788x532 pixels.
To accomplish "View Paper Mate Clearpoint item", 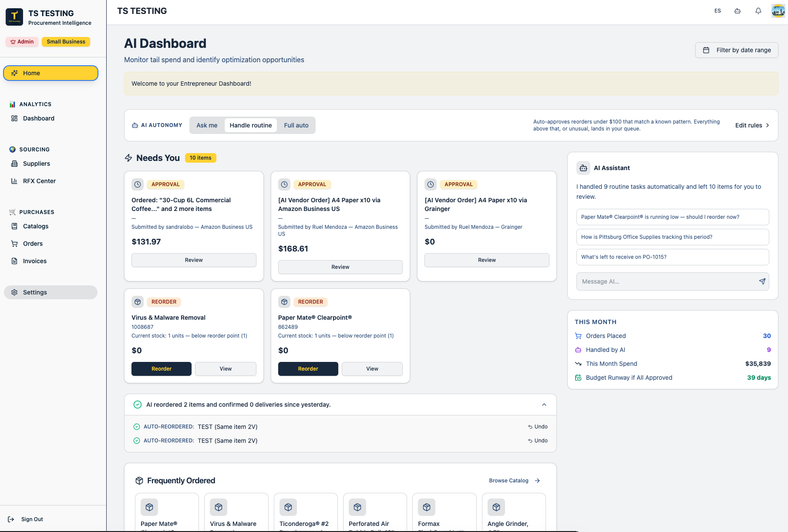I will [x=372, y=369].
